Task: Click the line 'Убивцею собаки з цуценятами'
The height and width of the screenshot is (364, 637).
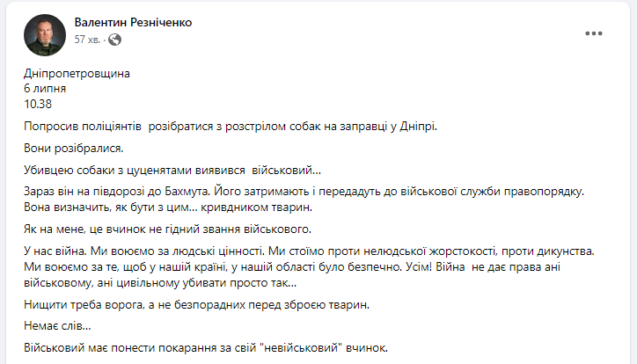Action: [172, 170]
